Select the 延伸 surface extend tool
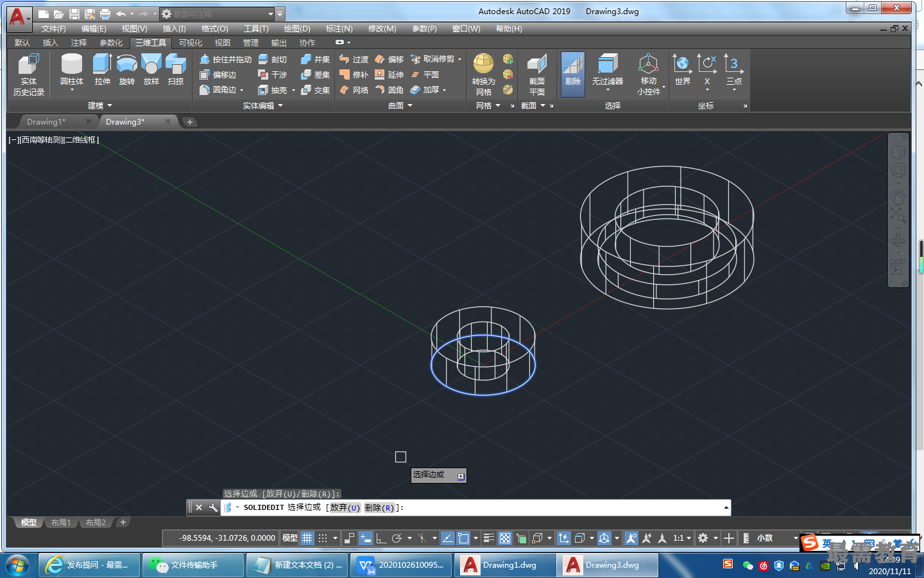 (389, 74)
